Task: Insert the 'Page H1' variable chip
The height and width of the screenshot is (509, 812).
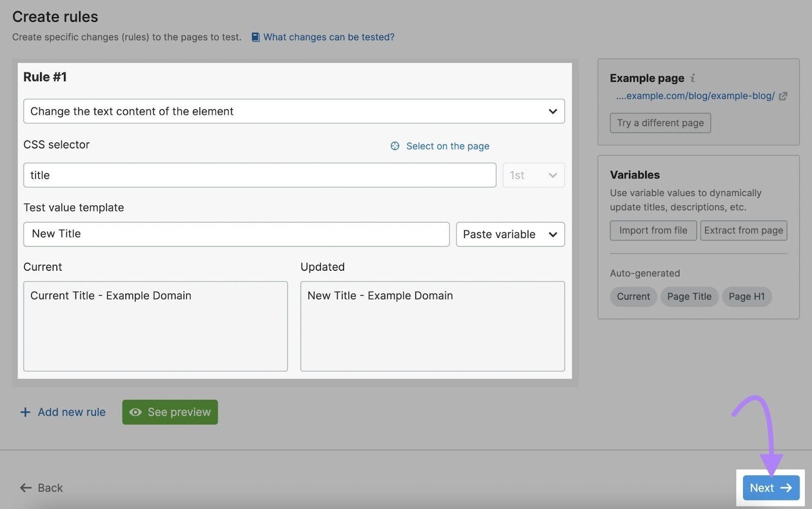Action: (747, 297)
